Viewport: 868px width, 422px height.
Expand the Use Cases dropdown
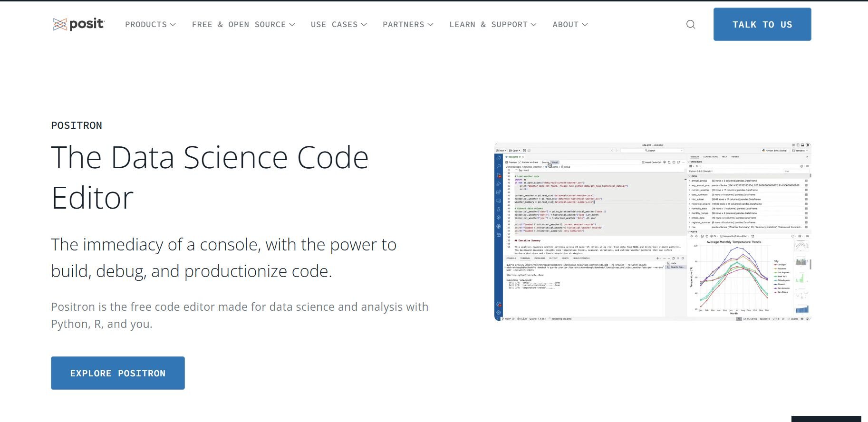tap(338, 25)
